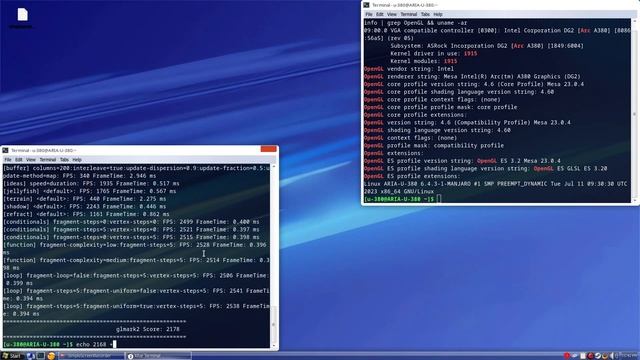Image resolution: width=640 pixels, height=360 pixels.
Task: Click the [jellyfish] benchmark result line
Action: point(89,191)
